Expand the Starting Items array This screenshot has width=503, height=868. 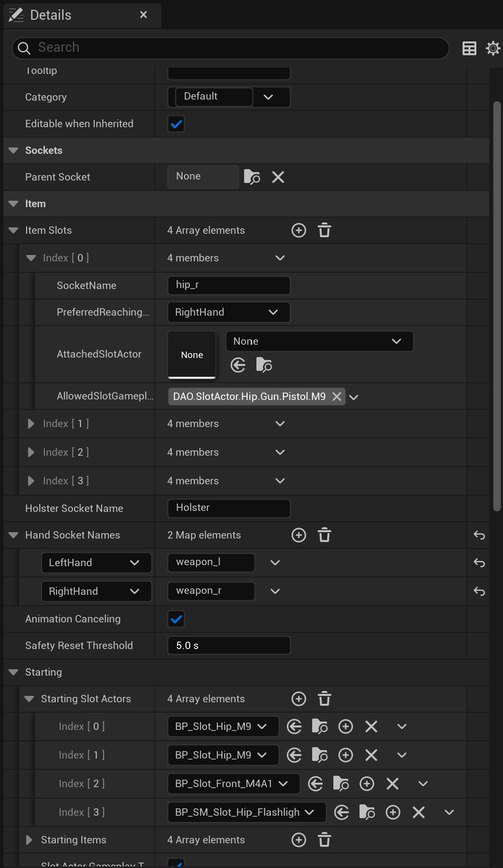[x=29, y=840]
